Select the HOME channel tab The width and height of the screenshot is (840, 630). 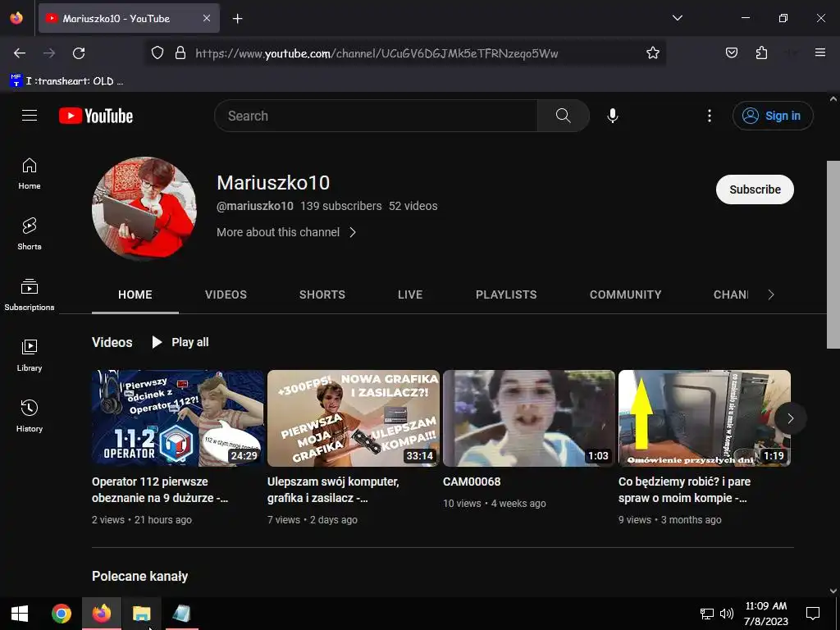coord(135,294)
